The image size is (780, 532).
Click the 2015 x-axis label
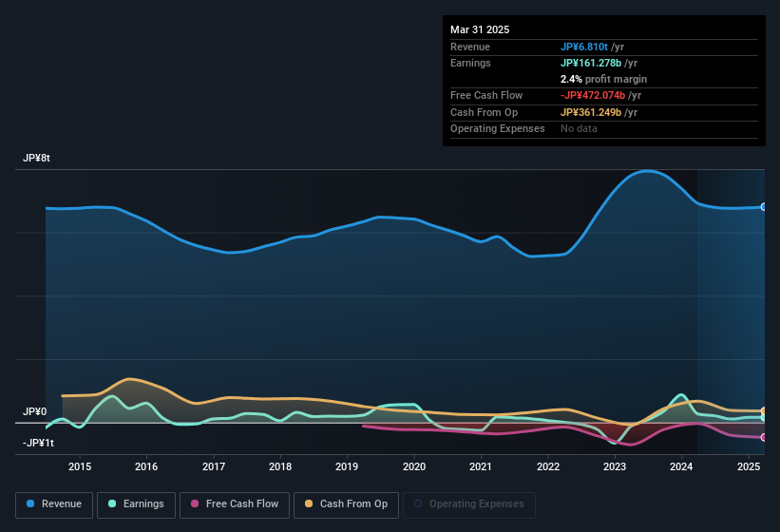(x=80, y=466)
